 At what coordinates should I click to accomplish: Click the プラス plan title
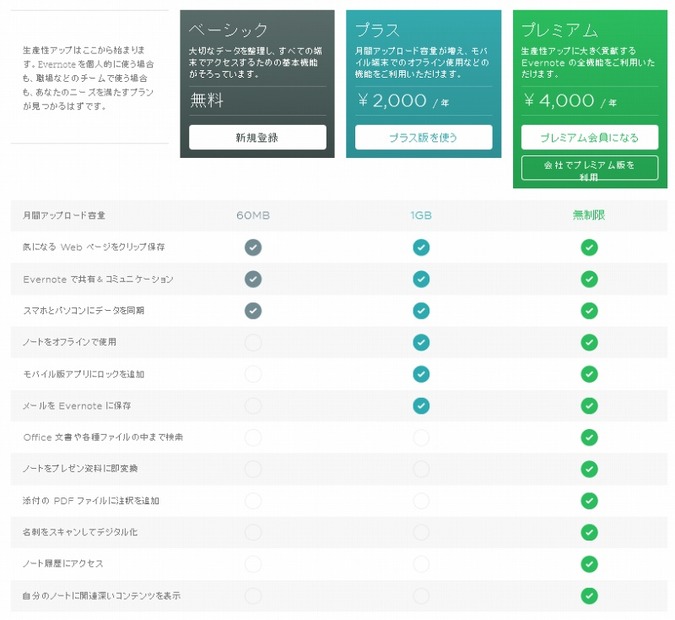click(x=378, y=30)
